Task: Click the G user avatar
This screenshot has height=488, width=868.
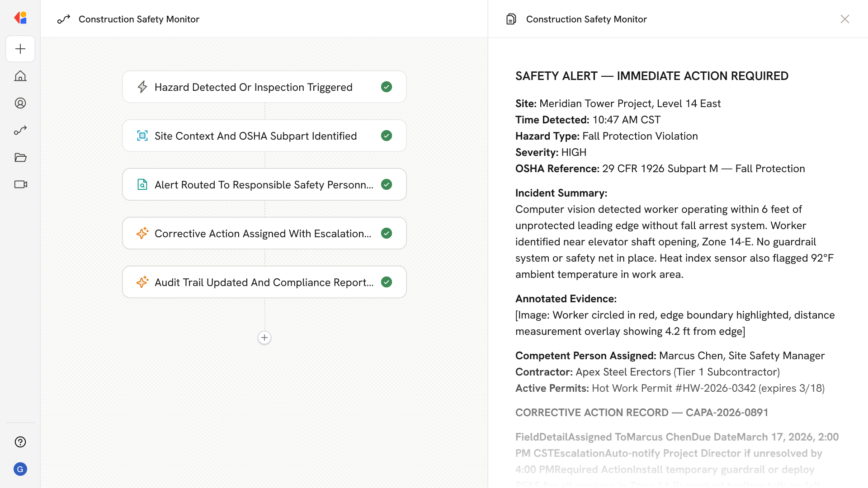Action: click(x=20, y=469)
